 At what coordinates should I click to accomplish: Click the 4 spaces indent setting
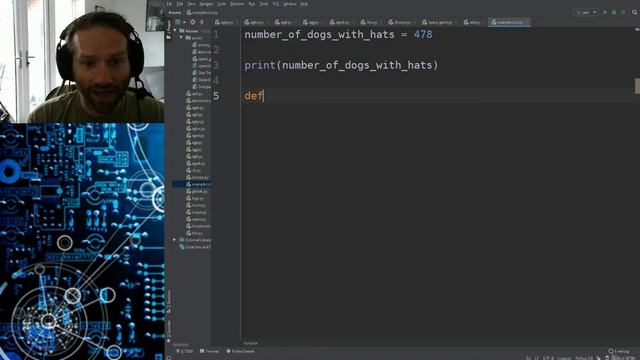pos(564,358)
